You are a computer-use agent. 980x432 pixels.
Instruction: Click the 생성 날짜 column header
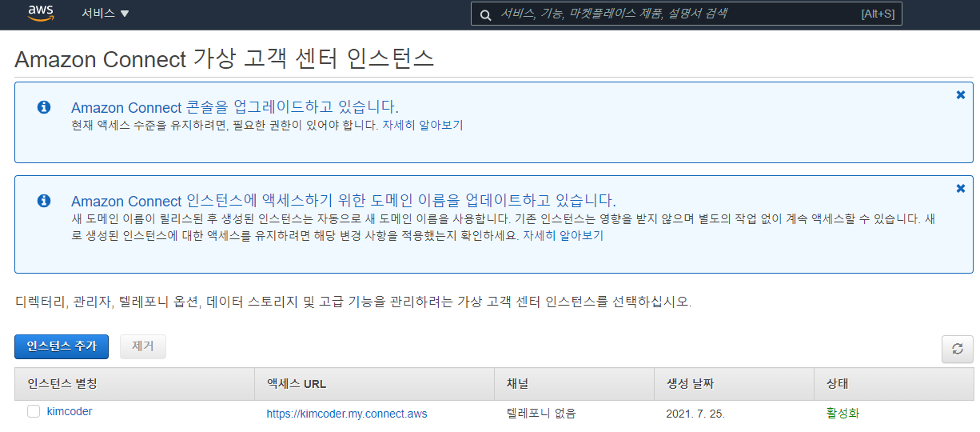(735, 384)
